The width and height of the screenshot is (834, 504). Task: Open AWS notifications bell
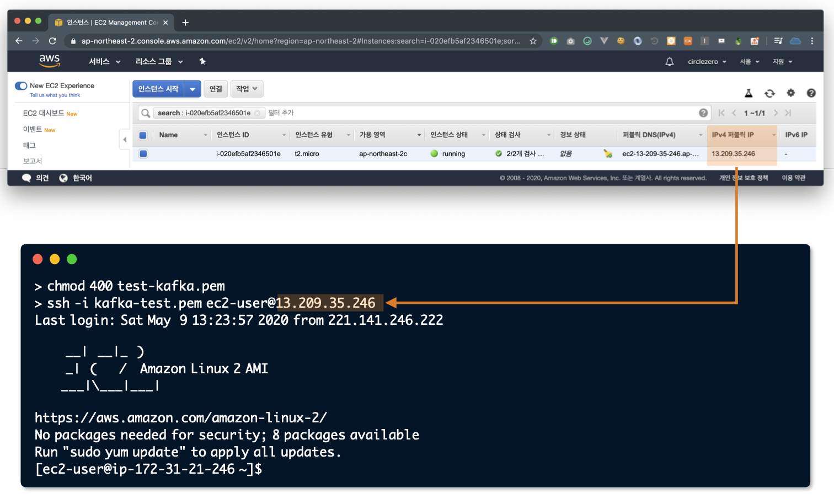(x=669, y=62)
